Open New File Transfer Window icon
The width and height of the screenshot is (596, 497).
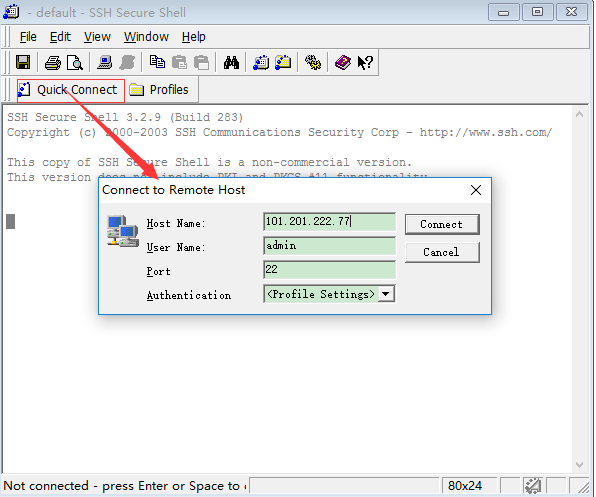283,62
